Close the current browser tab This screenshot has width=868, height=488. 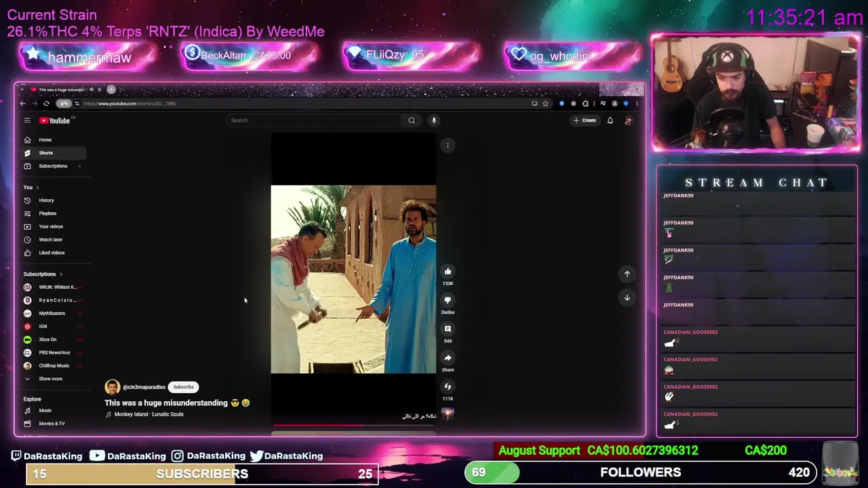pyautogui.click(x=99, y=89)
